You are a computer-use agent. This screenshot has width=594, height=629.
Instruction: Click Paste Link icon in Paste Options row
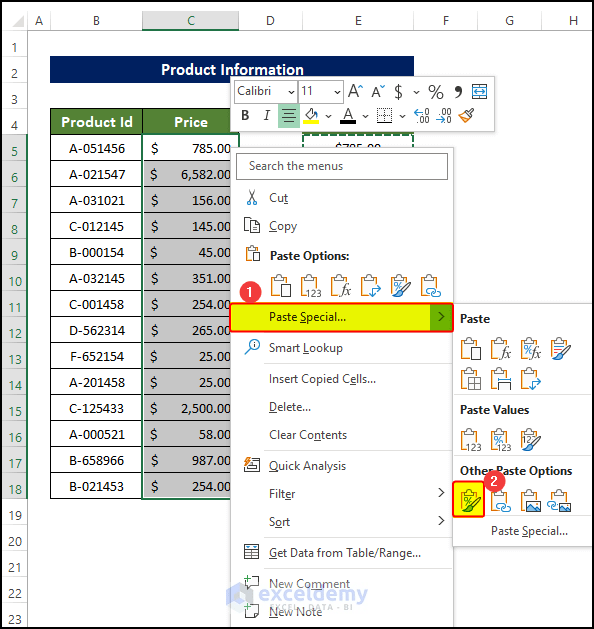(x=430, y=286)
